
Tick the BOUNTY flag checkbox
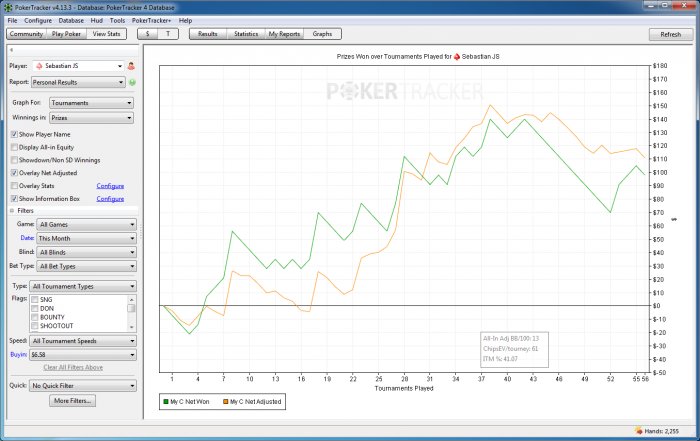[36, 317]
